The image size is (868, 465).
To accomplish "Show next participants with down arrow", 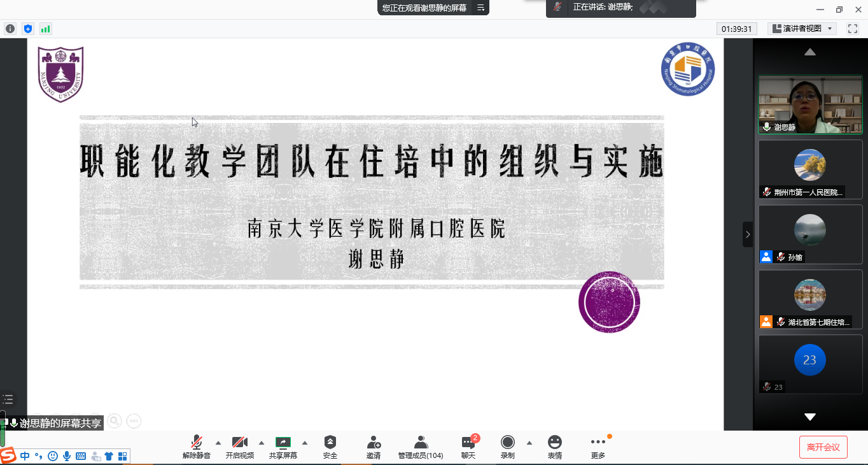I will [x=810, y=417].
